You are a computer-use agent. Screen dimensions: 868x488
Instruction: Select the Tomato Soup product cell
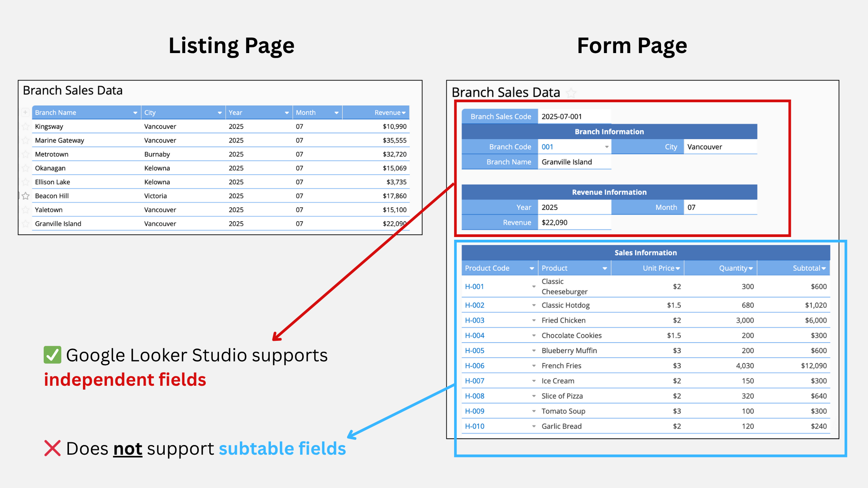pos(575,411)
